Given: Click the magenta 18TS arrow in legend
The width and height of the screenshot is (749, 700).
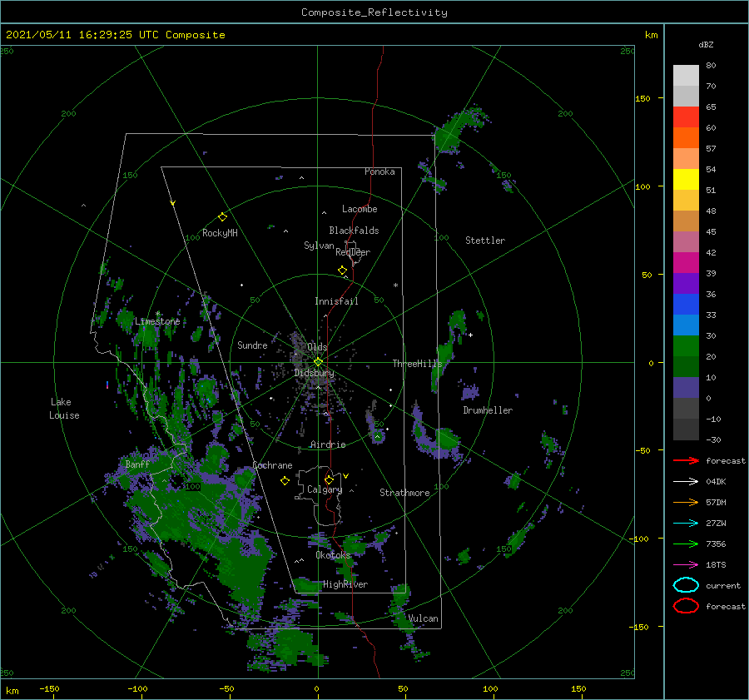Looking at the screenshot, I should click(x=686, y=565).
